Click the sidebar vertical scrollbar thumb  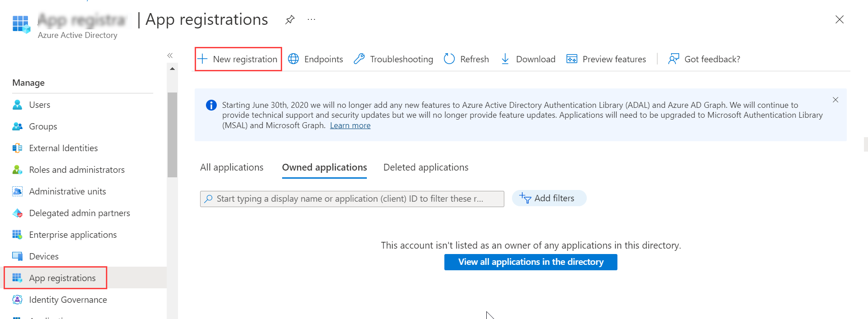pos(172,135)
